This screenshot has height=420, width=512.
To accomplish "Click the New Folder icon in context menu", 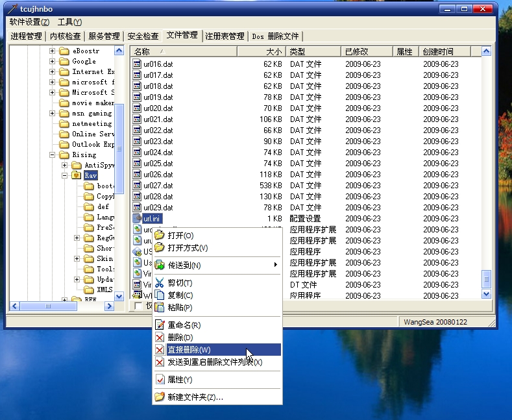I will (x=160, y=397).
